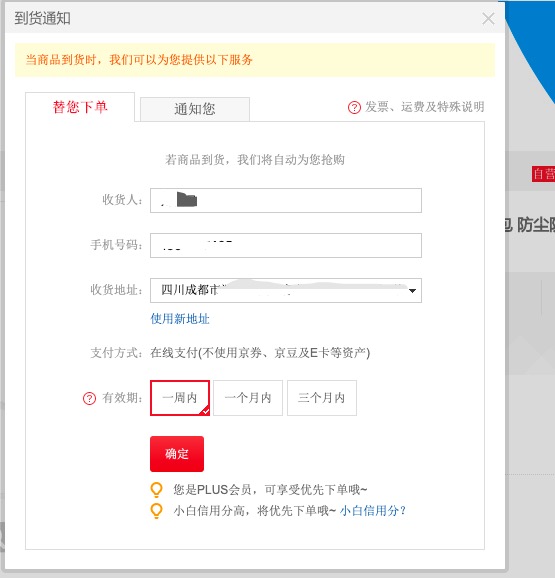Expand the 收货地址 dropdown arrow
Image resolution: width=555 pixels, height=578 pixels.
pyautogui.click(x=412, y=291)
